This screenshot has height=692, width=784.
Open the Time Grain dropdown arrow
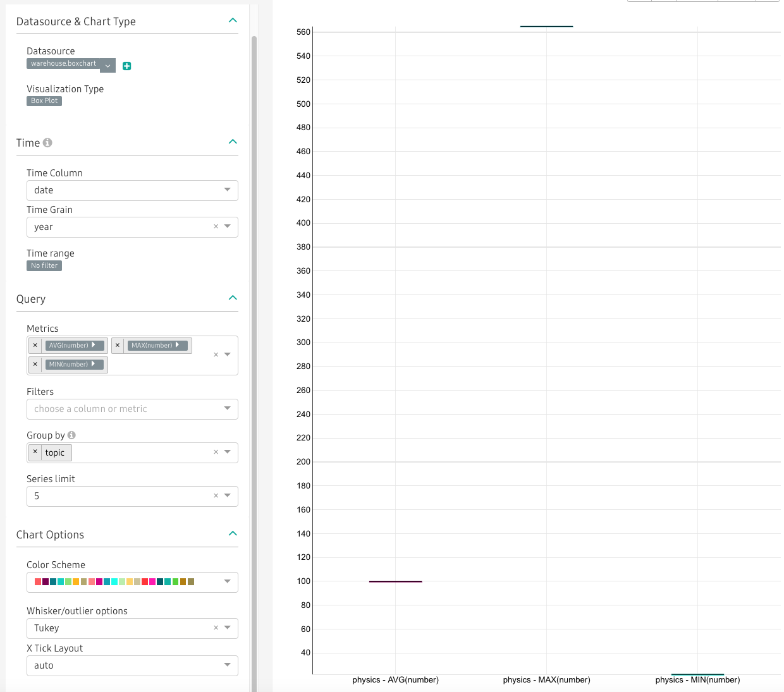coord(228,226)
